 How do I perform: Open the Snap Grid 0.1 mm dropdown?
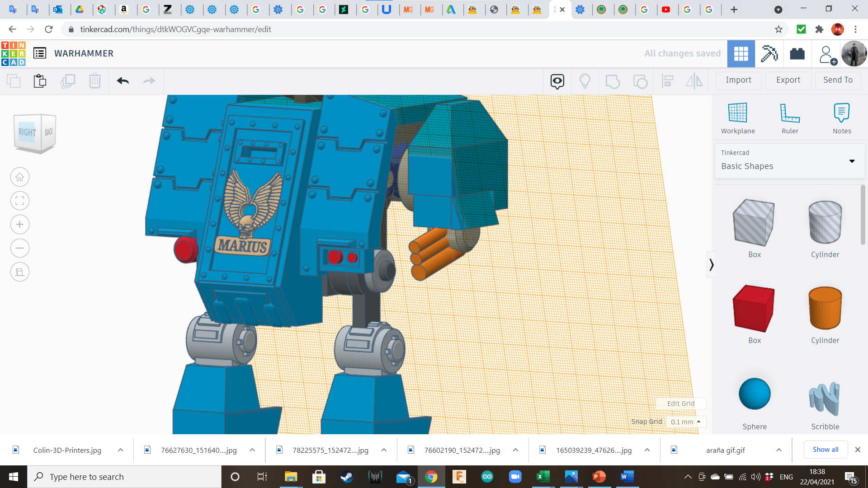point(685,422)
